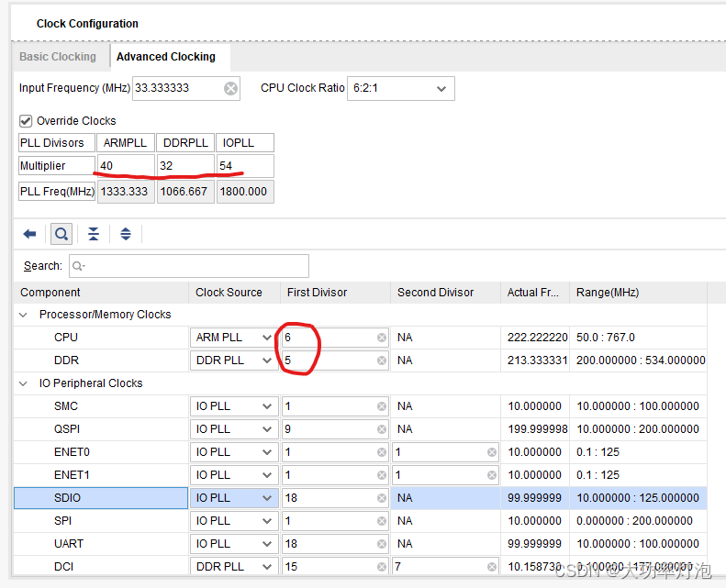
Task: Clear the ENET1 second divisor value
Action: (x=492, y=475)
